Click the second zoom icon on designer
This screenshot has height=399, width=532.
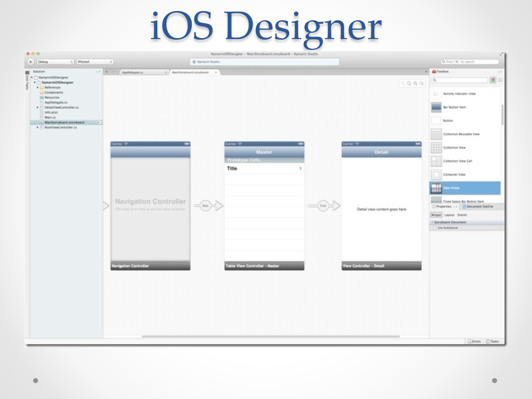(x=409, y=83)
